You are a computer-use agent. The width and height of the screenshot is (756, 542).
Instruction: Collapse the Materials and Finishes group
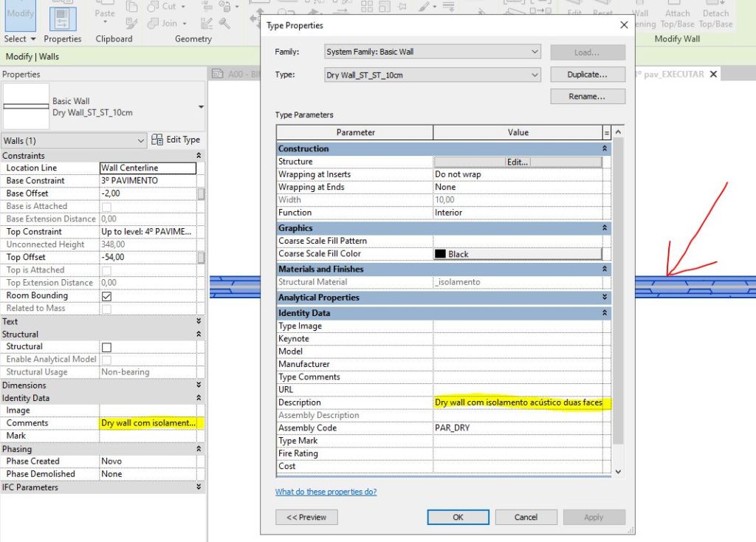pos(605,269)
